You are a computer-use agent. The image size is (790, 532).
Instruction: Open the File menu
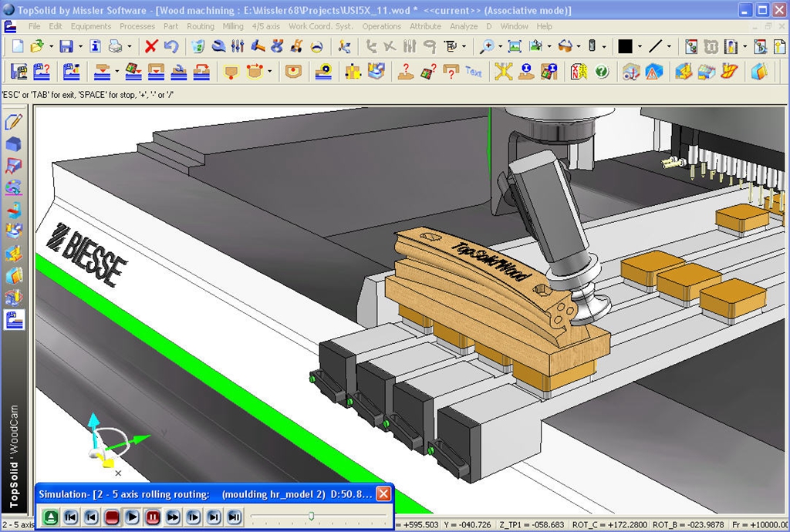[x=34, y=26]
